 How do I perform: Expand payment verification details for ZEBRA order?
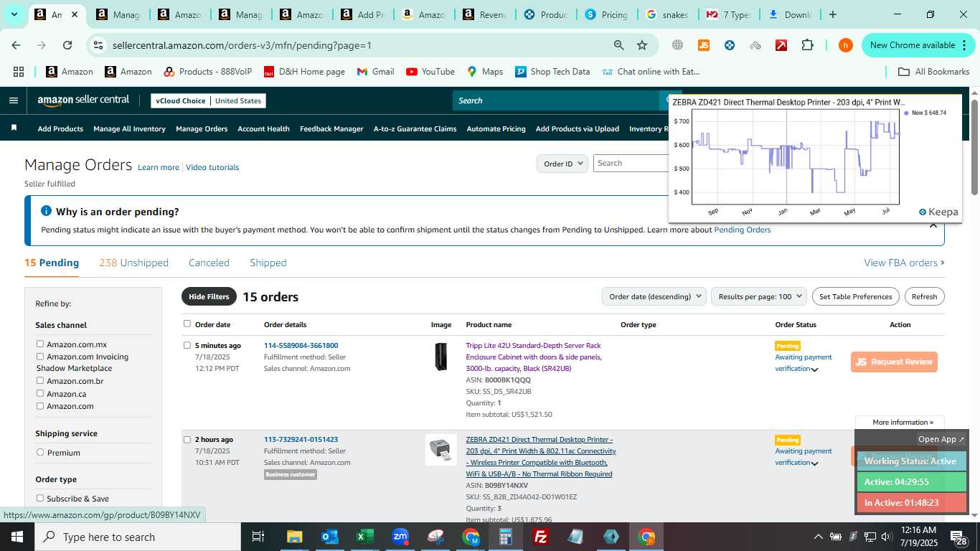tap(814, 463)
